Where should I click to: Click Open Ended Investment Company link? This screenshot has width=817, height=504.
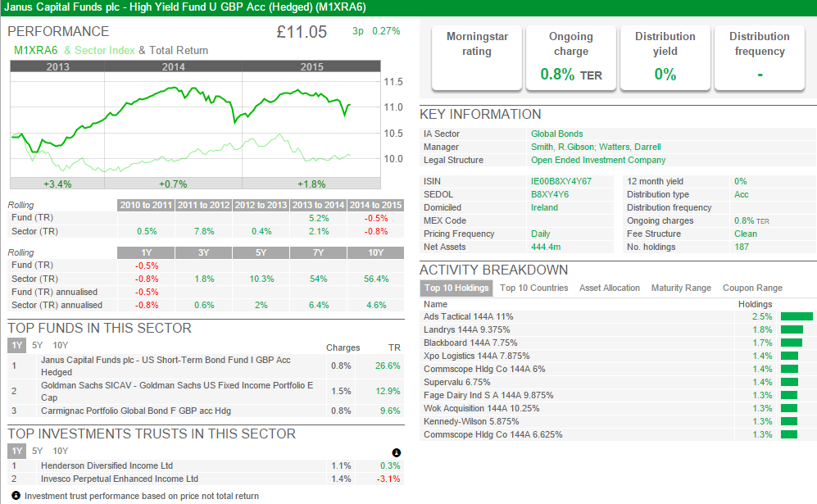click(x=598, y=160)
